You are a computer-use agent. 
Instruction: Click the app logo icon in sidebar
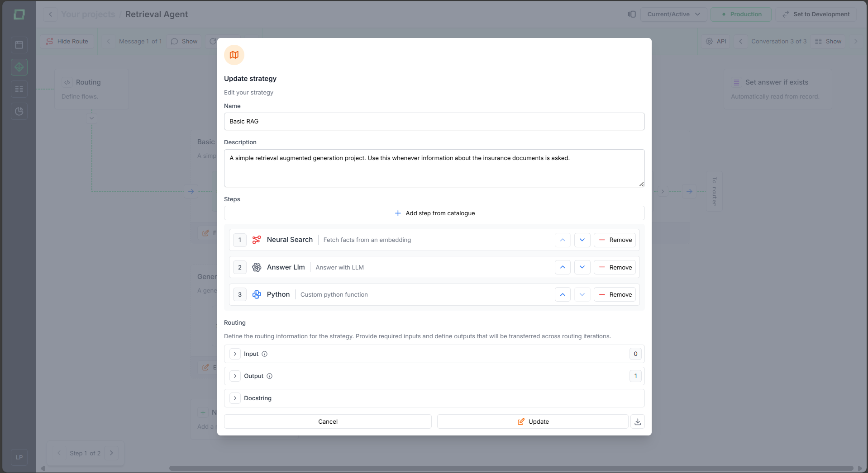[x=19, y=14]
